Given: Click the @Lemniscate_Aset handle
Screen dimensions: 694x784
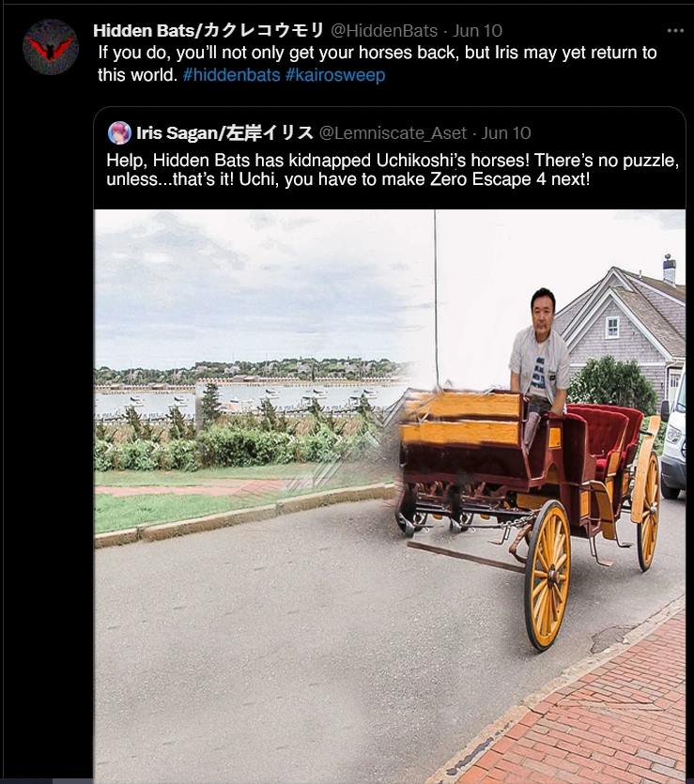Looking at the screenshot, I should pos(393,133).
